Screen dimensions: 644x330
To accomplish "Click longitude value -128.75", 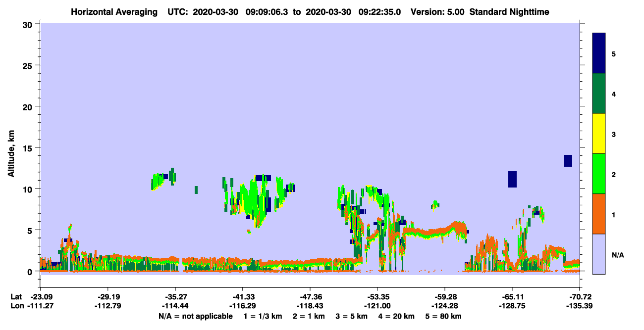I will click(512, 306).
